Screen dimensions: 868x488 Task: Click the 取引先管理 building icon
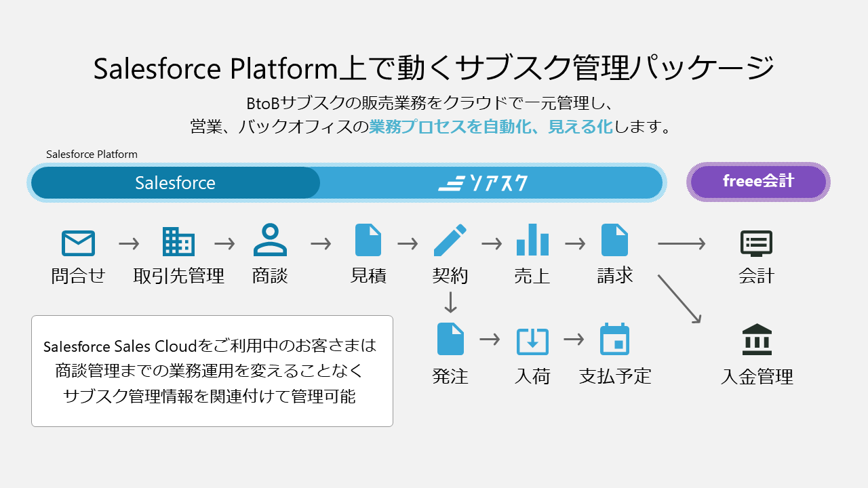pyautogui.click(x=178, y=241)
